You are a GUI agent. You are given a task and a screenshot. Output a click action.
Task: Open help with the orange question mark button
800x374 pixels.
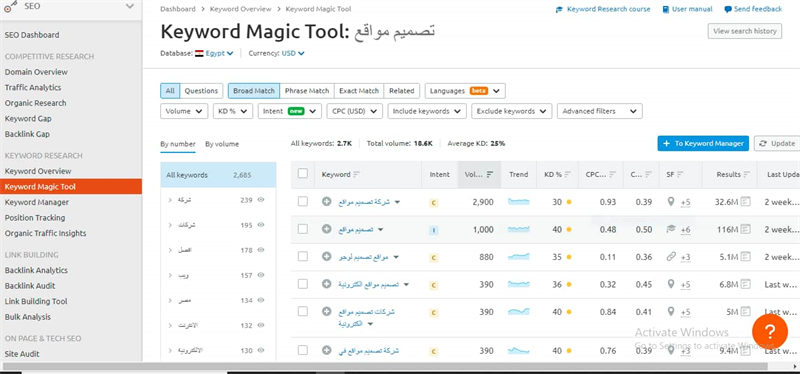point(770,332)
